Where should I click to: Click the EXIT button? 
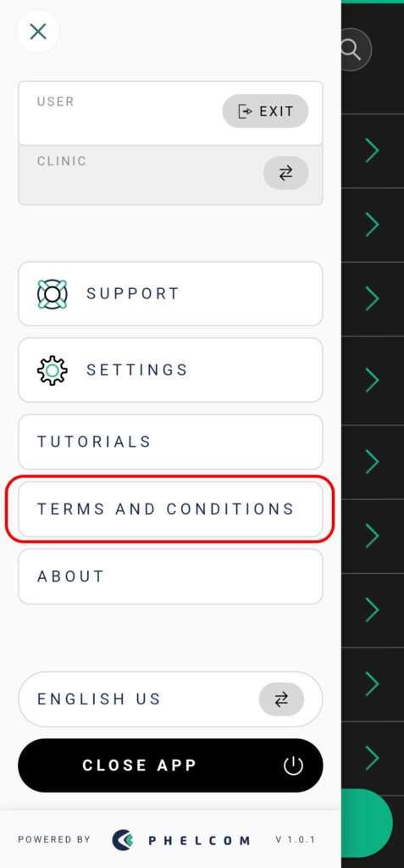coord(265,111)
